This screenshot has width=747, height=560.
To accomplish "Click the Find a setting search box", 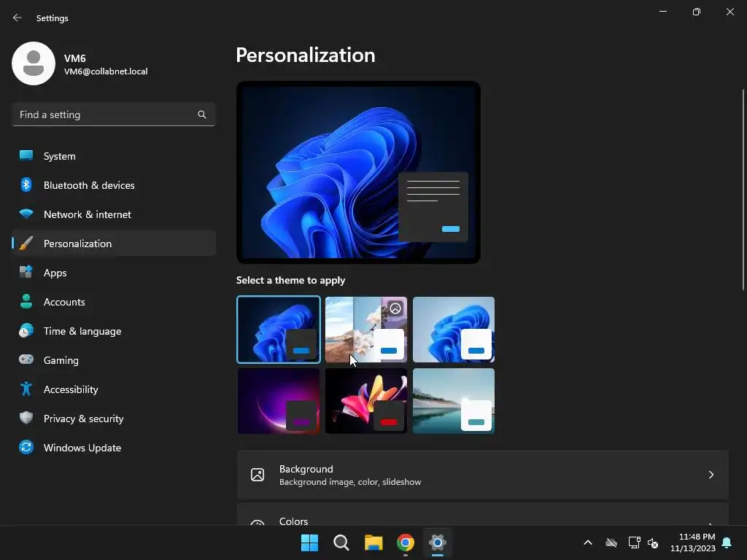I will click(x=113, y=114).
